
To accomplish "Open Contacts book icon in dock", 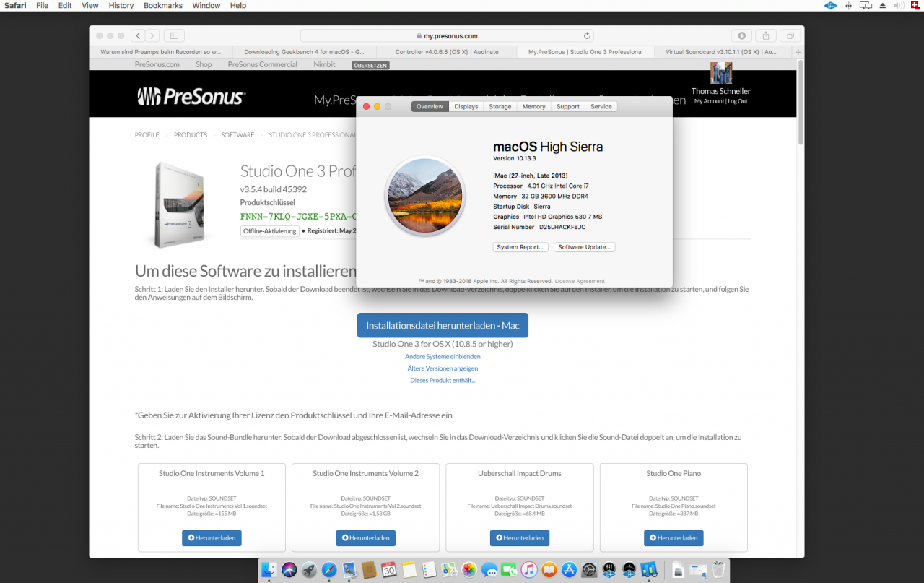I will 370,569.
